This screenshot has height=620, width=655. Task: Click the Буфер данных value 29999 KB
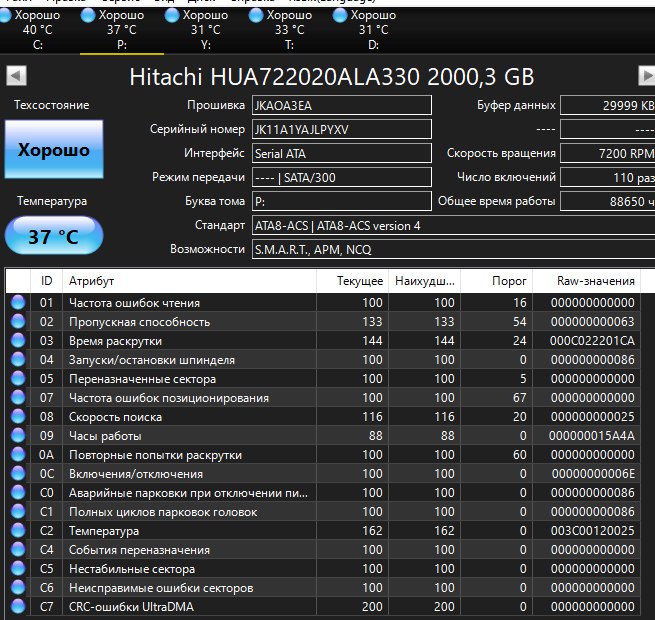coord(607,105)
